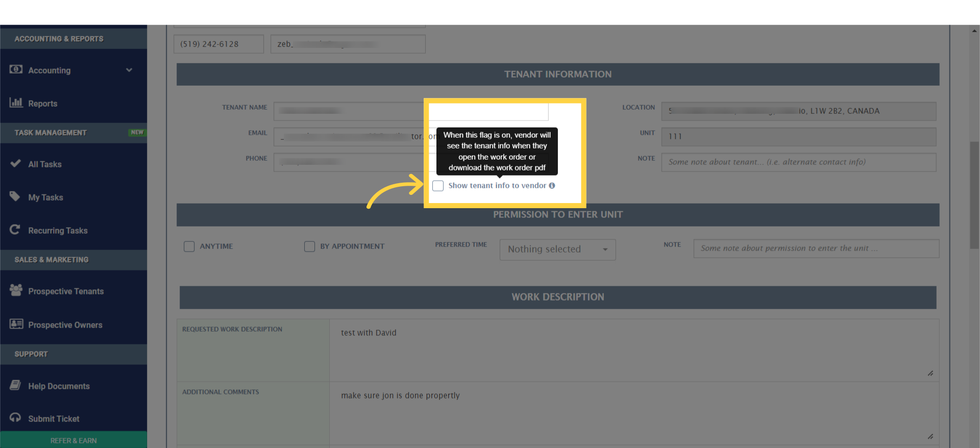
Task: Check the ANYTIME permission checkbox
Action: pyautogui.click(x=189, y=246)
